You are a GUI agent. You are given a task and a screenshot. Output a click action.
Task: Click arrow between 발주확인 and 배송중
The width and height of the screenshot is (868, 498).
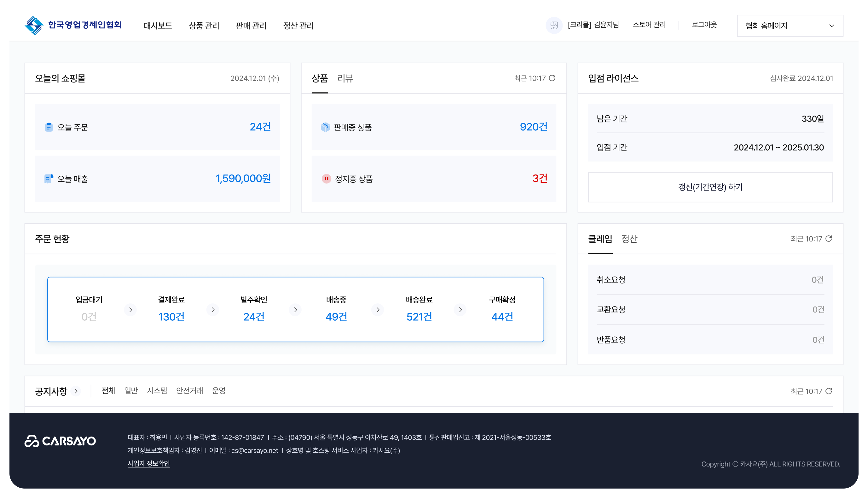coord(295,310)
